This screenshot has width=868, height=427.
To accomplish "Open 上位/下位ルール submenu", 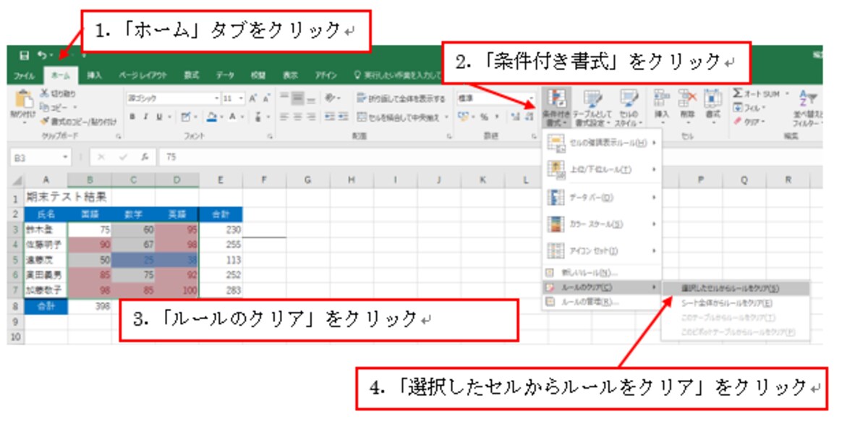I will coord(602,169).
